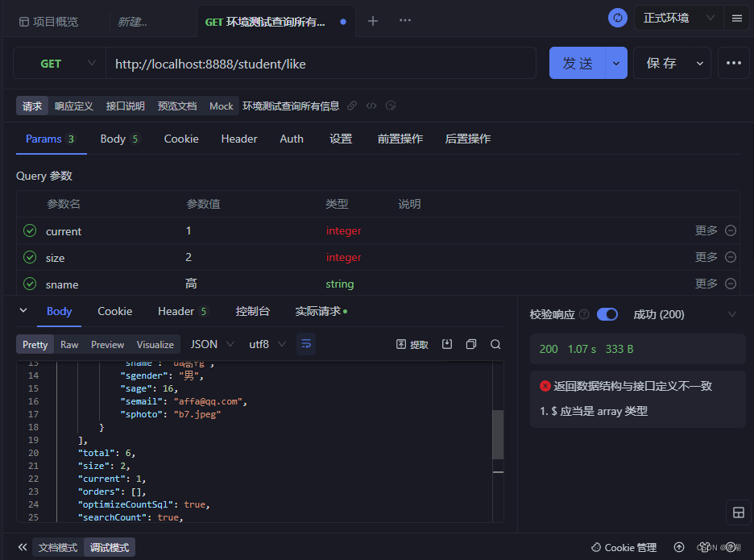Open the 响应定义 response definition view
The height and width of the screenshot is (560, 754).
(73, 106)
